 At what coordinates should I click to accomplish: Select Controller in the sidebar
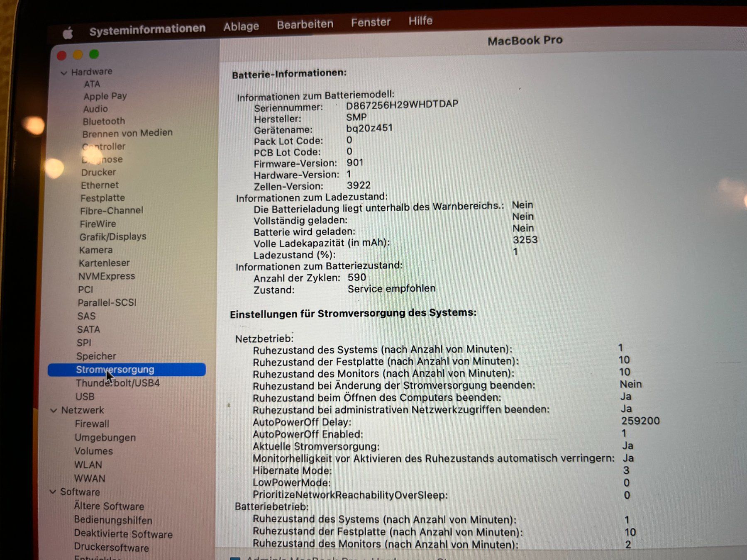click(103, 146)
